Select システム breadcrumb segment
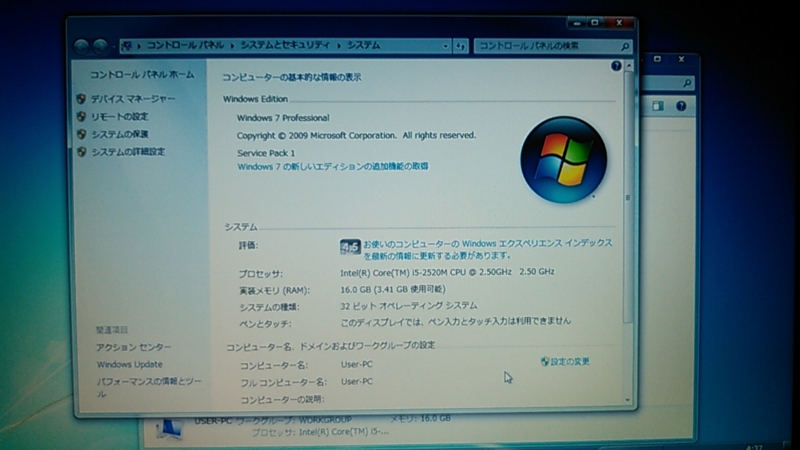The height and width of the screenshot is (450, 800). click(364, 45)
